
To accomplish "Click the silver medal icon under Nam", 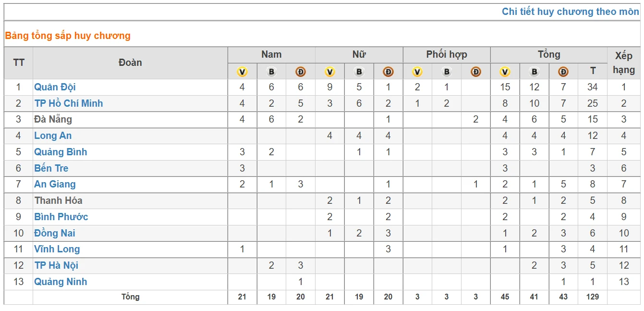I will click(271, 72).
